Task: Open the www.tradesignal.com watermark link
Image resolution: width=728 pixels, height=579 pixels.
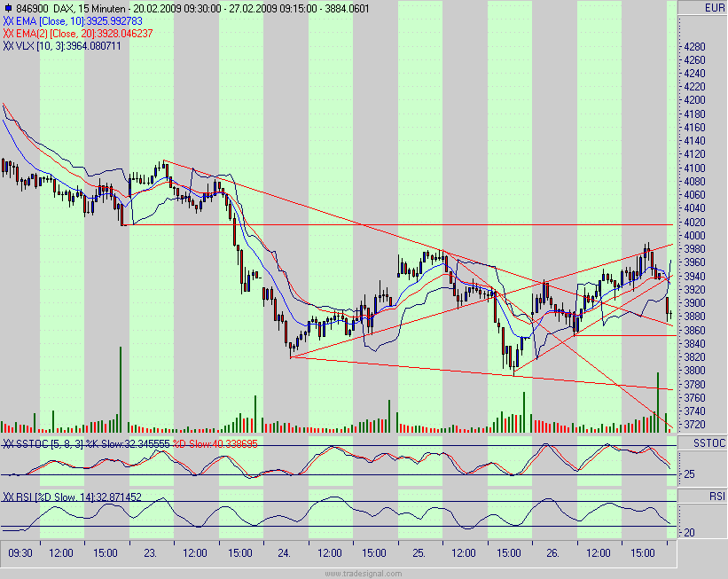Action: (364, 571)
